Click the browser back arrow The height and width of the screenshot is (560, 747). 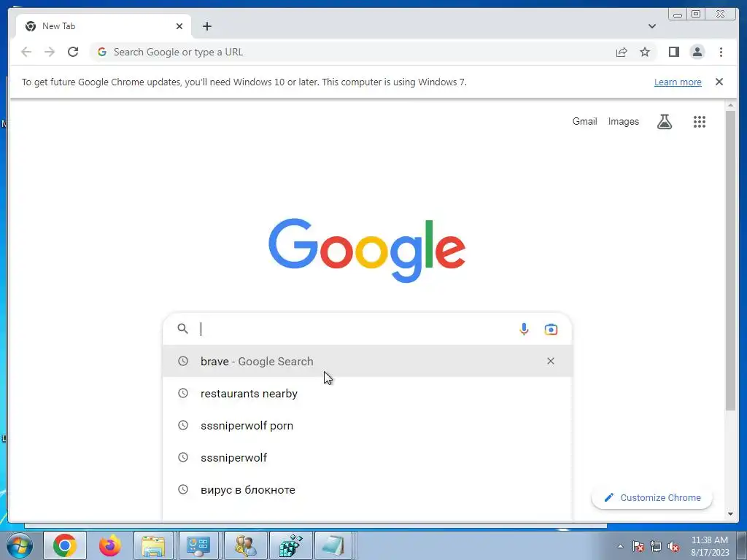(26, 52)
